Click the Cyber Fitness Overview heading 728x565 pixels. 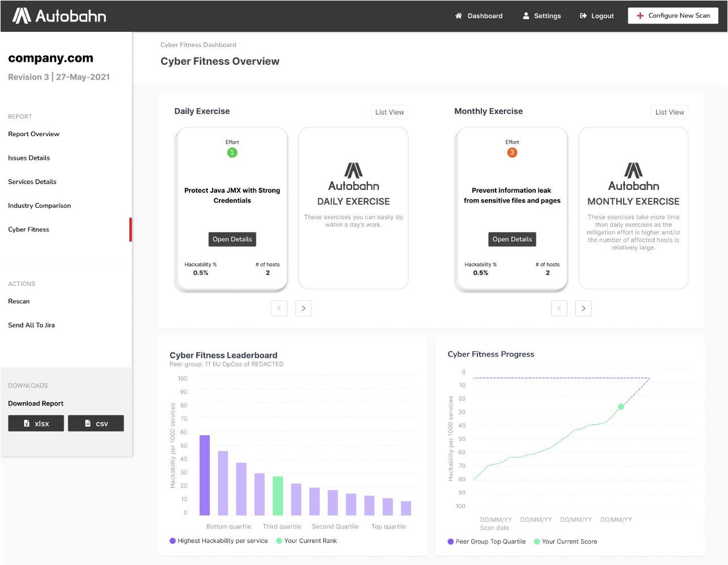220,61
